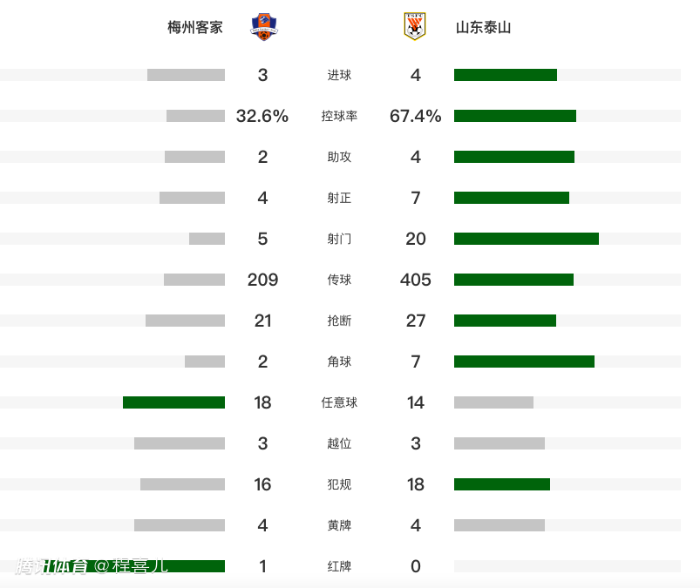Click the Meizhou Hakka team logo

(262, 27)
